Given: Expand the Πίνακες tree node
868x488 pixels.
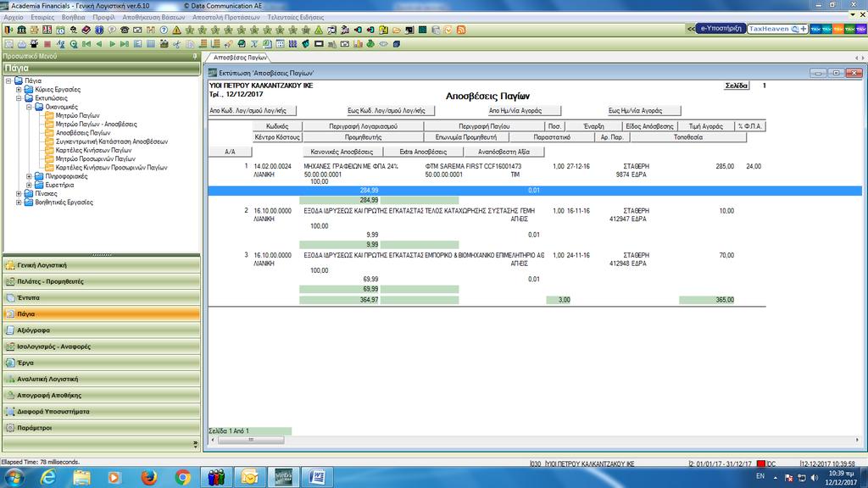Looking at the screenshot, I should (x=19, y=194).
